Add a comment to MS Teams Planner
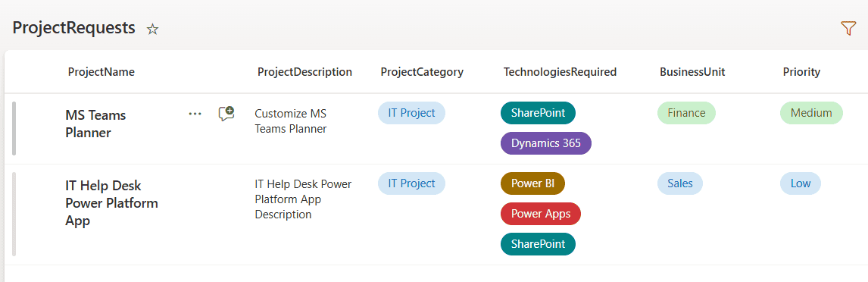This screenshot has height=282, width=868. 226,114
